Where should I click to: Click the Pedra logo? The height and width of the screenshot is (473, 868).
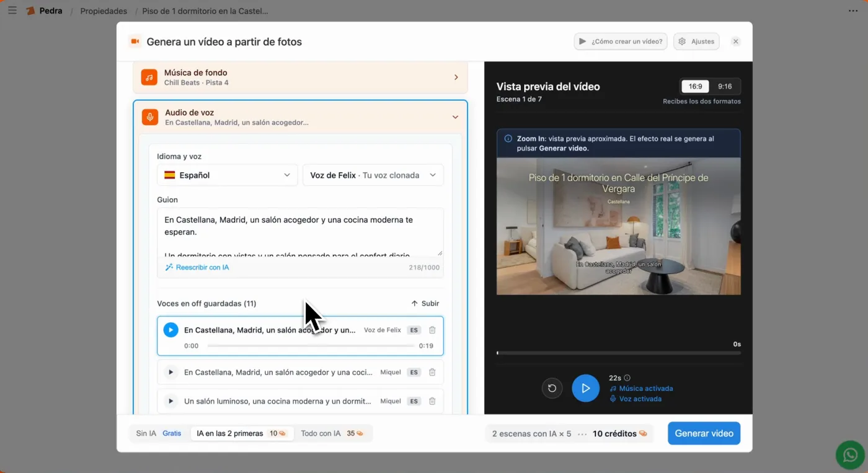pos(44,11)
